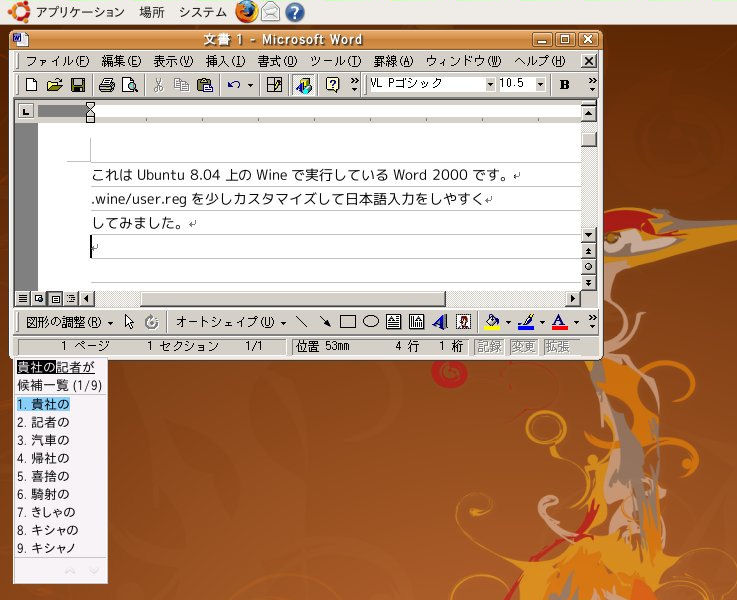737x600 pixels.
Task: Undo the last action
Action: (x=234, y=85)
